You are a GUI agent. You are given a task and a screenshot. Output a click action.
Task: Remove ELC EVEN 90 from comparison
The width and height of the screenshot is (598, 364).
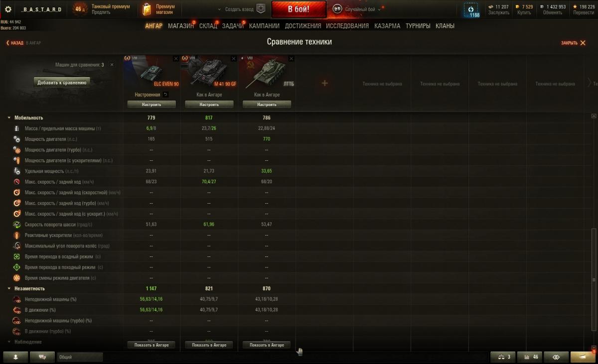click(176, 59)
